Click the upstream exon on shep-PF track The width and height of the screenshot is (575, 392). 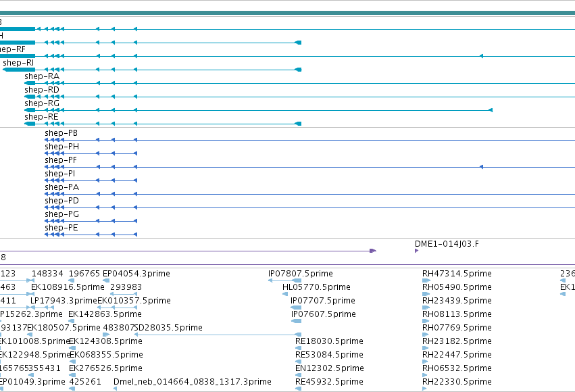[482, 167]
